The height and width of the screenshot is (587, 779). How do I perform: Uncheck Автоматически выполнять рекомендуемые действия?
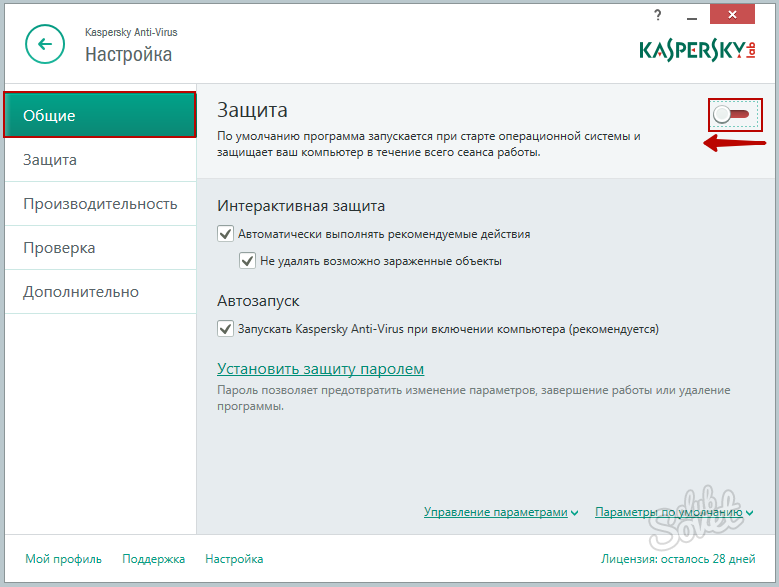(226, 233)
